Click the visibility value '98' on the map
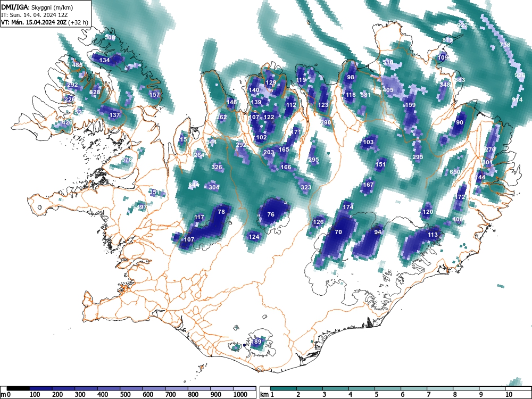The width and height of the screenshot is (532, 399). (351, 77)
